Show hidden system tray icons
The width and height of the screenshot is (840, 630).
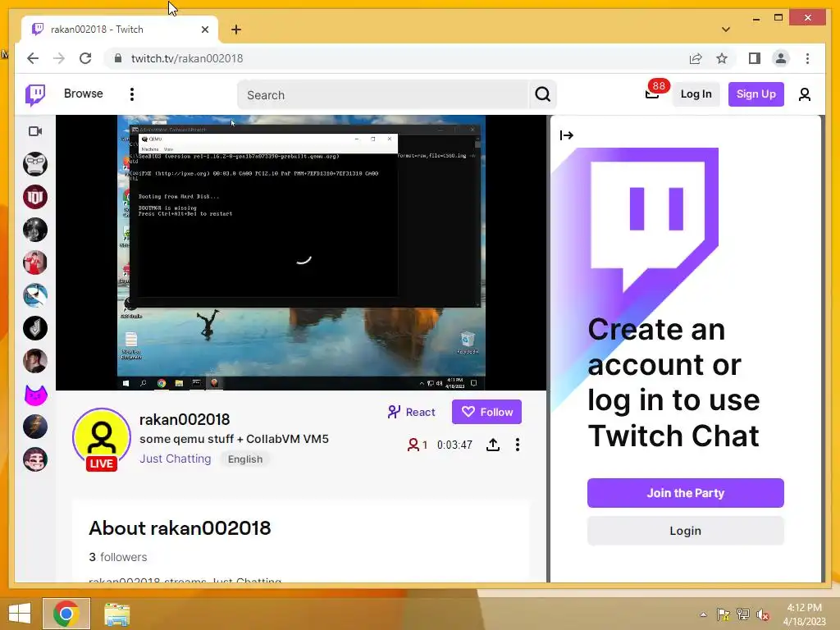tap(703, 614)
